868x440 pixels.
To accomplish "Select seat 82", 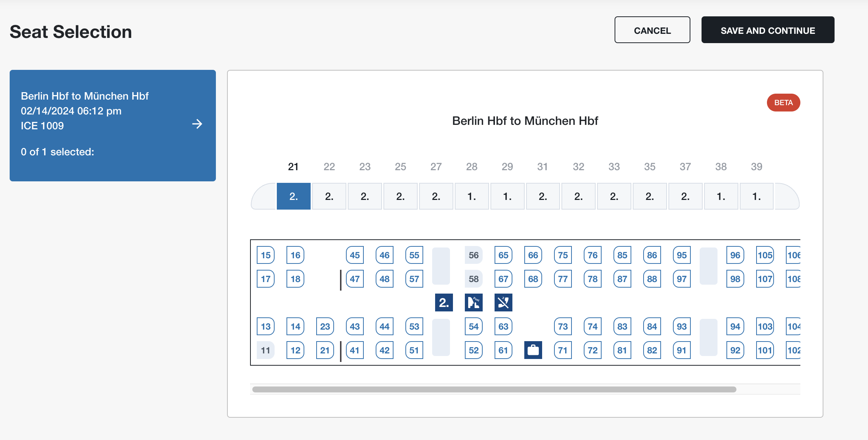I will (x=652, y=350).
